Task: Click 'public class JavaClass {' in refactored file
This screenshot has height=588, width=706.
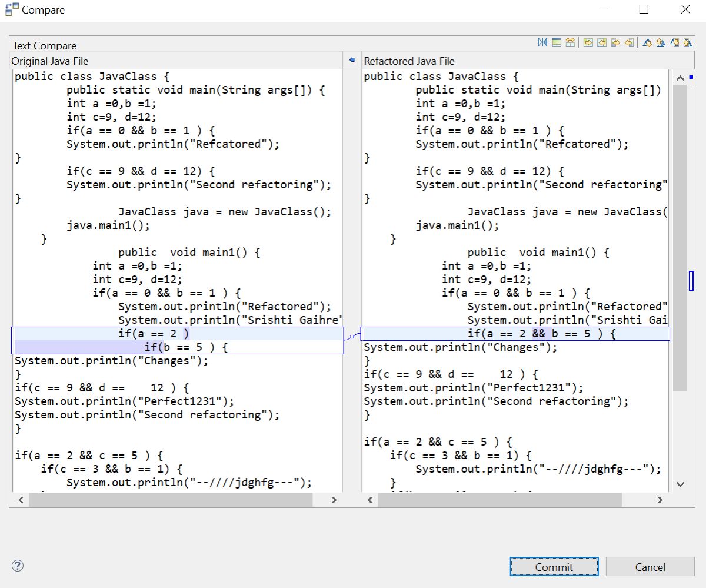Action: tap(441, 77)
